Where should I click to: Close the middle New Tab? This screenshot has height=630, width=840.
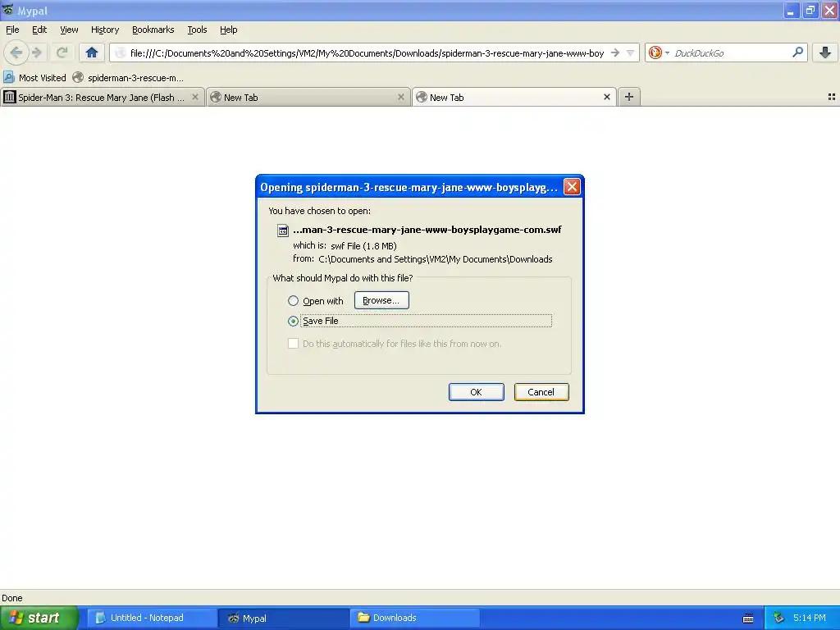click(x=400, y=97)
